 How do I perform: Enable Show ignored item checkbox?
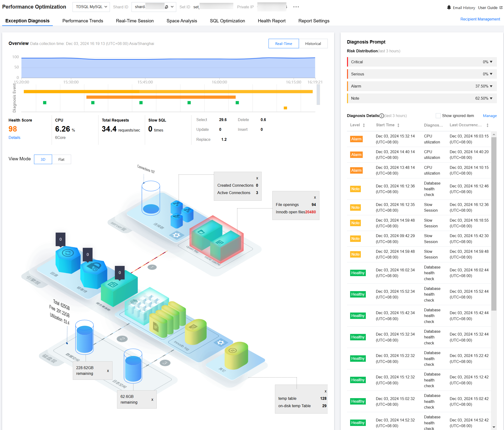[x=438, y=116]
